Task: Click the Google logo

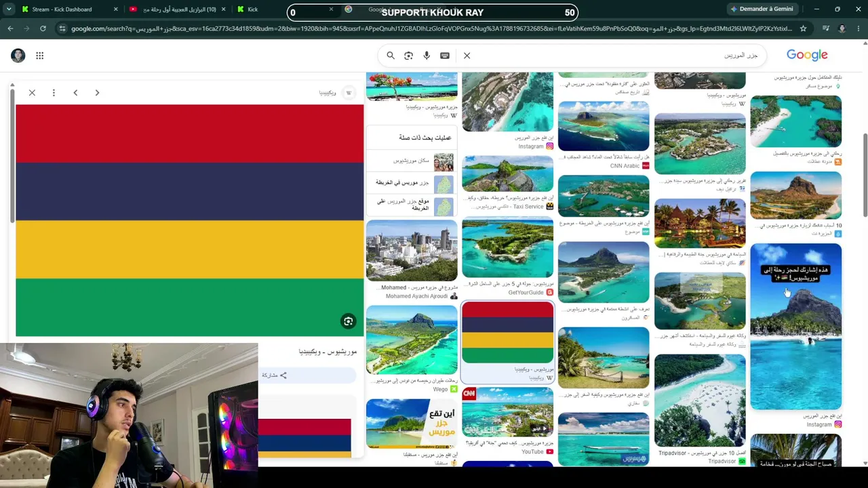Action: pos(807,56)
